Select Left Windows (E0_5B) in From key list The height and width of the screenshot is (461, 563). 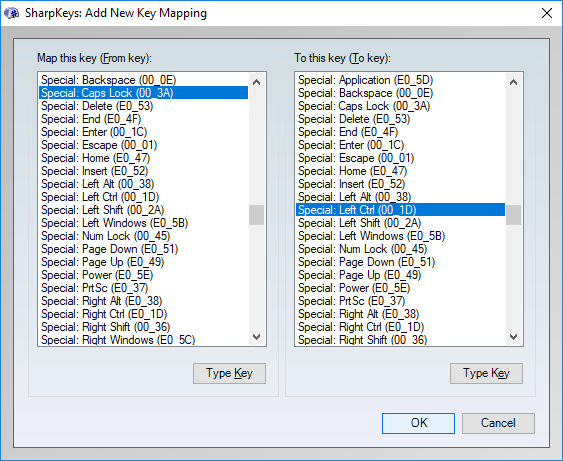pos(143,223)
